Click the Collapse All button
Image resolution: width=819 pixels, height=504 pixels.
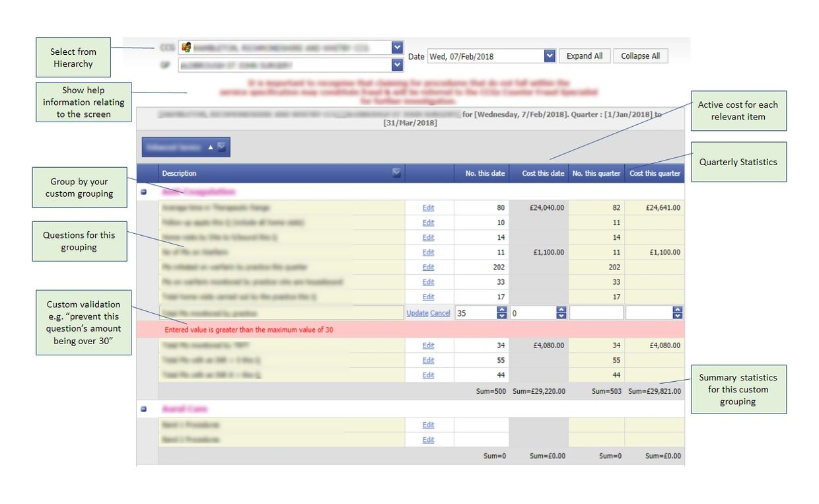pyautogui.click(x=639, y=55)
